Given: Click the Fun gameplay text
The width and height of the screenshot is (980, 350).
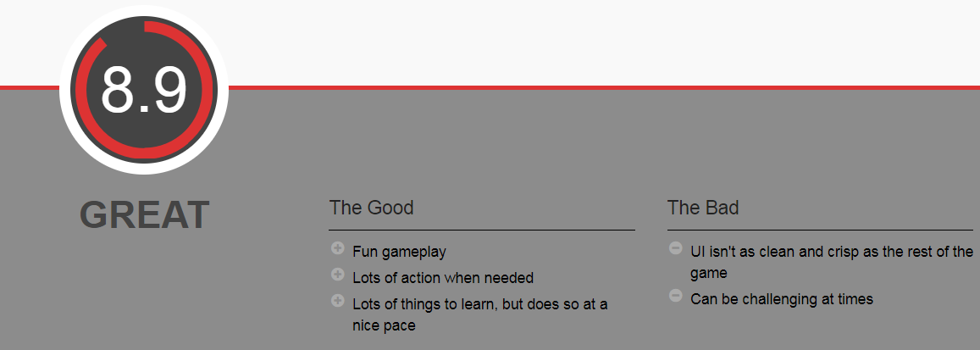Looking at the screenshot, I should 400,252.
